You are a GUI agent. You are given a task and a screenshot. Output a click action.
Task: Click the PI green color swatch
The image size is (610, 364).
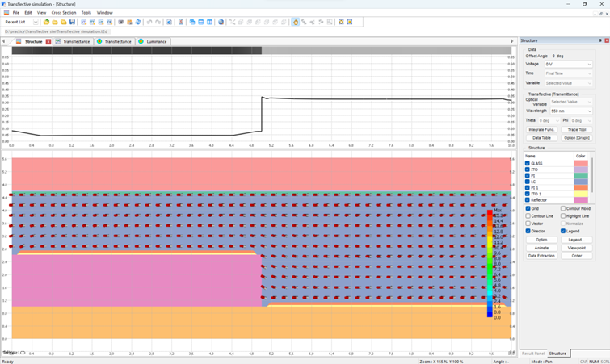581,176
